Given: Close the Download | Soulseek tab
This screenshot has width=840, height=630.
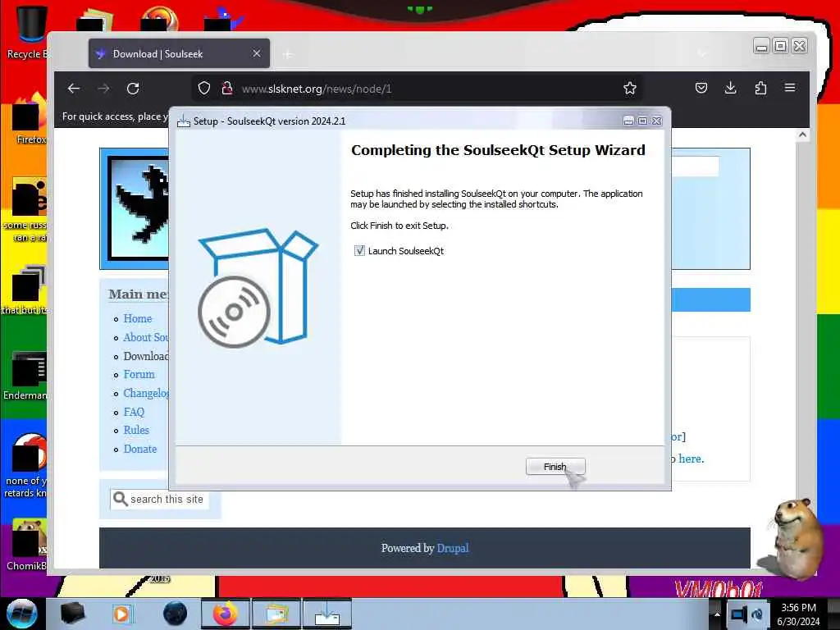Looking at the screenshot, I should (x=257, y=53).
